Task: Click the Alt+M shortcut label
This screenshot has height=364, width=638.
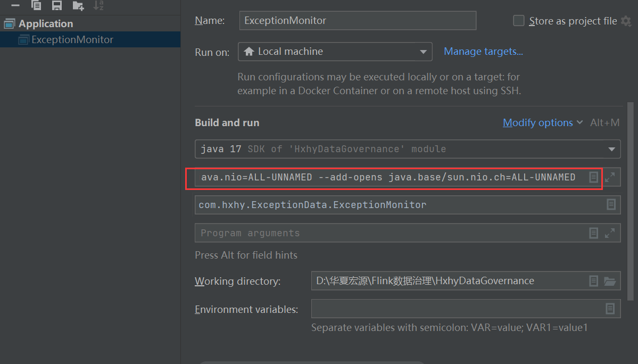Action: pyautogui.click(x=604, y=122)
